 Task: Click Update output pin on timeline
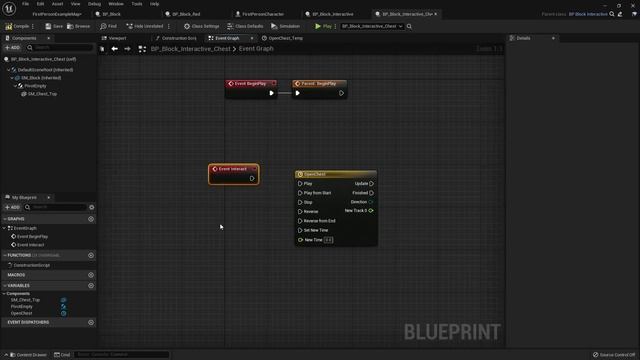click(x=371, y=184)
